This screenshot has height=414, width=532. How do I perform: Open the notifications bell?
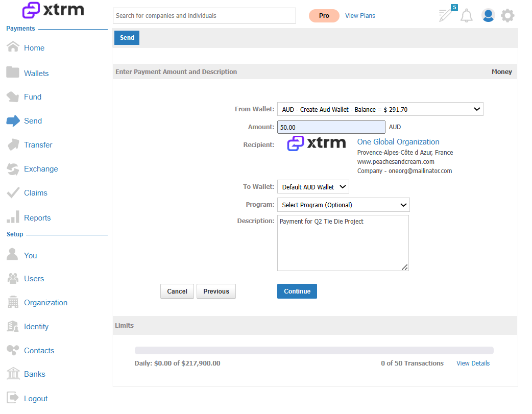coord(467,16)
